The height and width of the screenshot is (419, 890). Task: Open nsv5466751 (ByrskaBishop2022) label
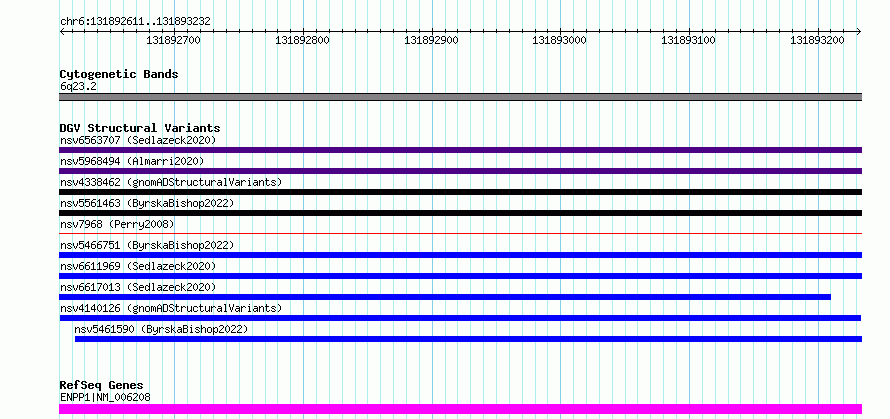[x=147, y=245]
